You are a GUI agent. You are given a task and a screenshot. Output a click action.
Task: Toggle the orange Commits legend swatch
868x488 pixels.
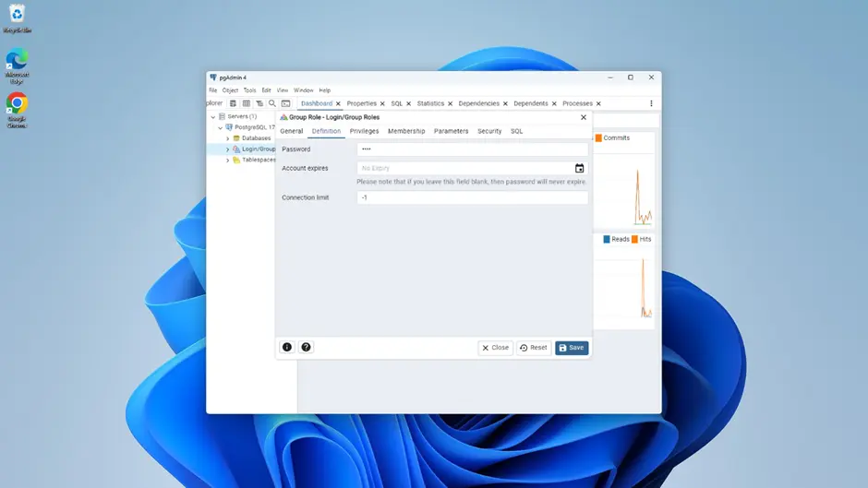pos(598,137)
